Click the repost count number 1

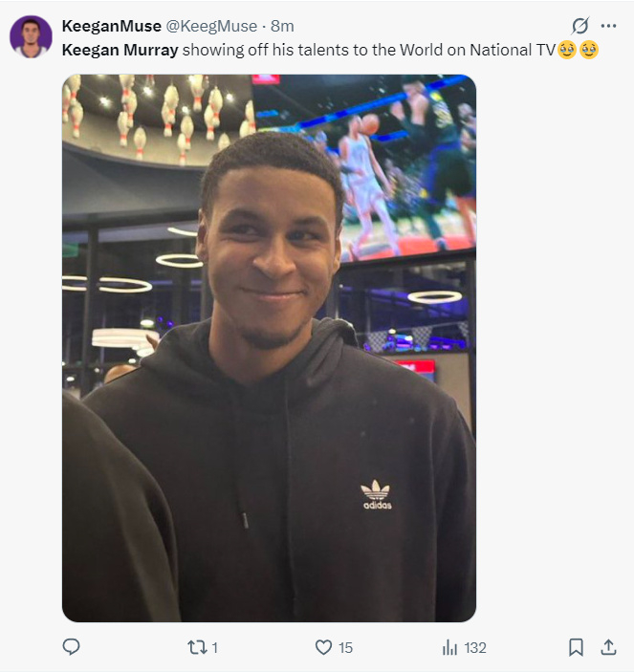click(214, 647)
